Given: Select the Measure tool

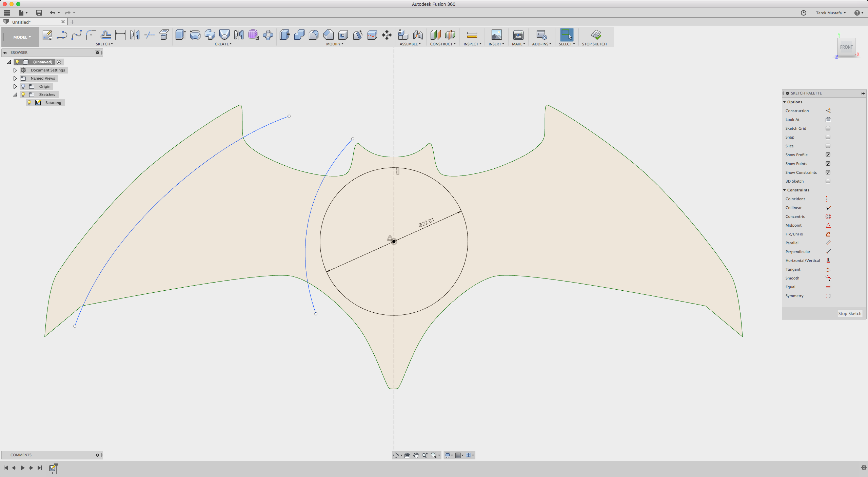Looking at the screenshot, I should tap(472, 35).
